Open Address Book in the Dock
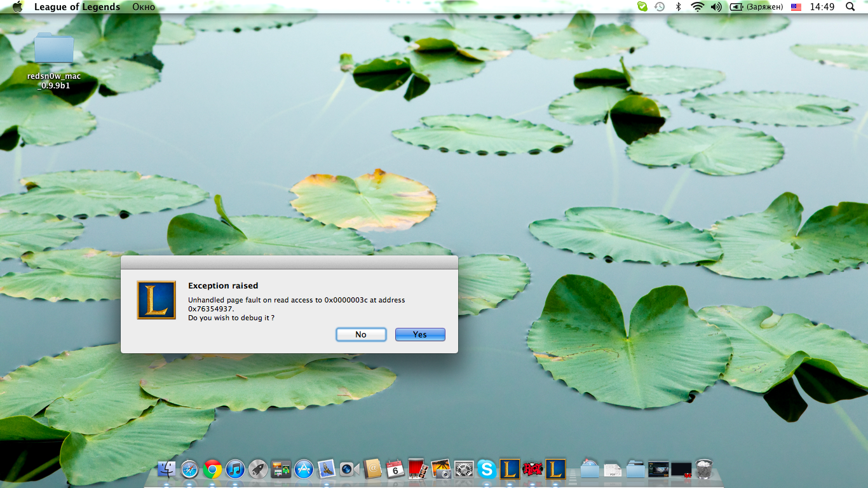 [372, 469]
